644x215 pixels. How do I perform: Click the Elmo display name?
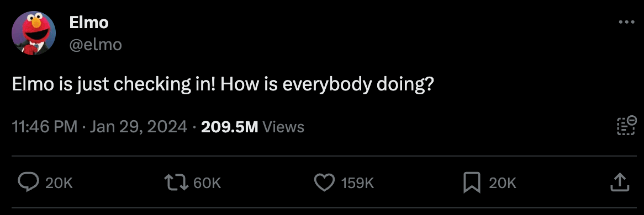coord(89,23)
